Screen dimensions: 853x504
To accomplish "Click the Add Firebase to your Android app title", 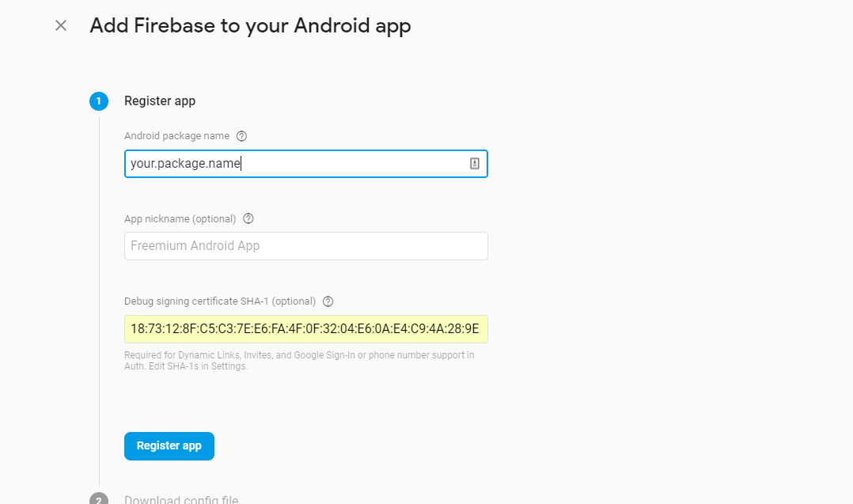I will pyautogui.click(x=250, y=25).
